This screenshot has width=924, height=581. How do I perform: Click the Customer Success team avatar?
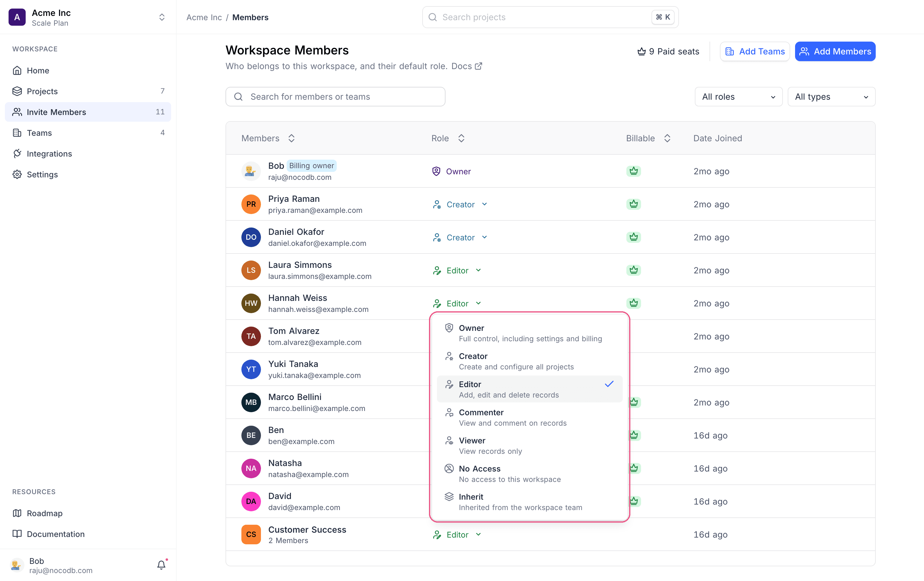click(251, 534)
